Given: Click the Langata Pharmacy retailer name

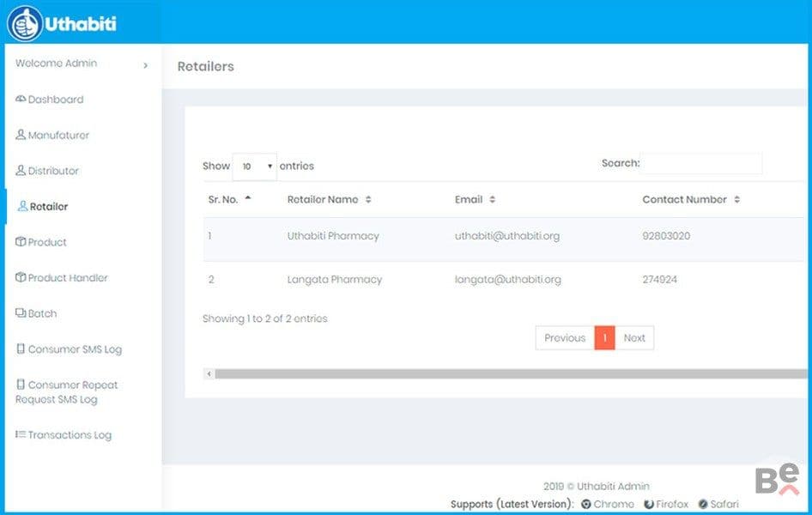Looking at the screenshot, I should coord(335,280).
